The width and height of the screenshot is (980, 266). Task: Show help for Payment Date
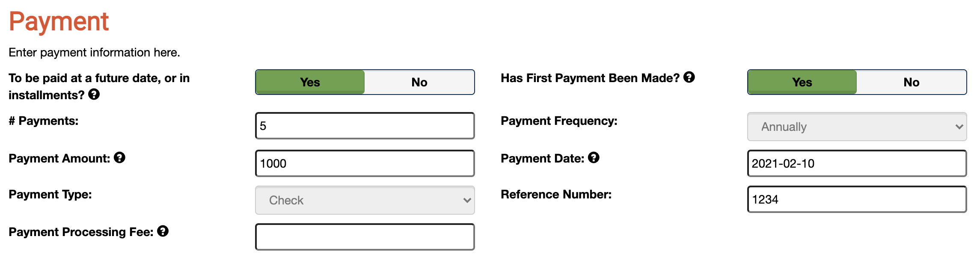(594, 158)
